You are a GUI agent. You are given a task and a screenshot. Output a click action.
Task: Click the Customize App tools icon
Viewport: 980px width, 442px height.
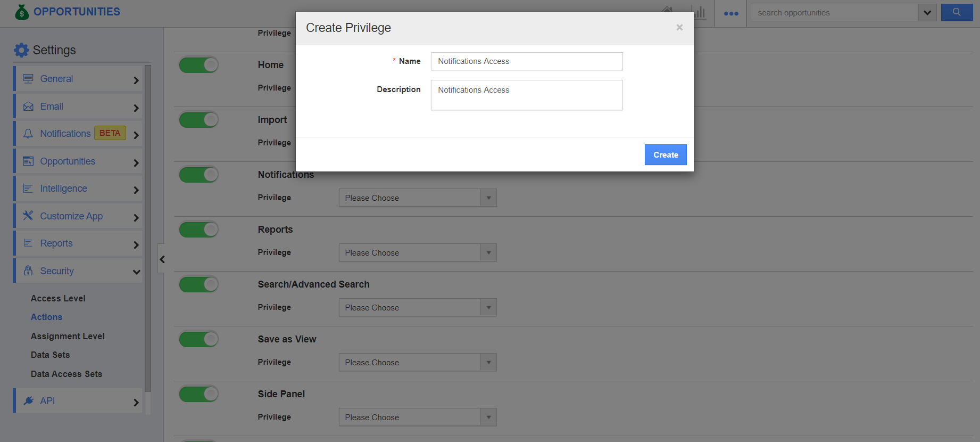coord(28,216)
